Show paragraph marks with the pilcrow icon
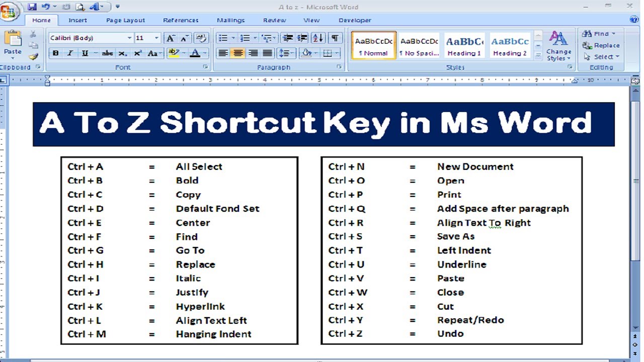644x362 pixels. [x=335, y=38]
